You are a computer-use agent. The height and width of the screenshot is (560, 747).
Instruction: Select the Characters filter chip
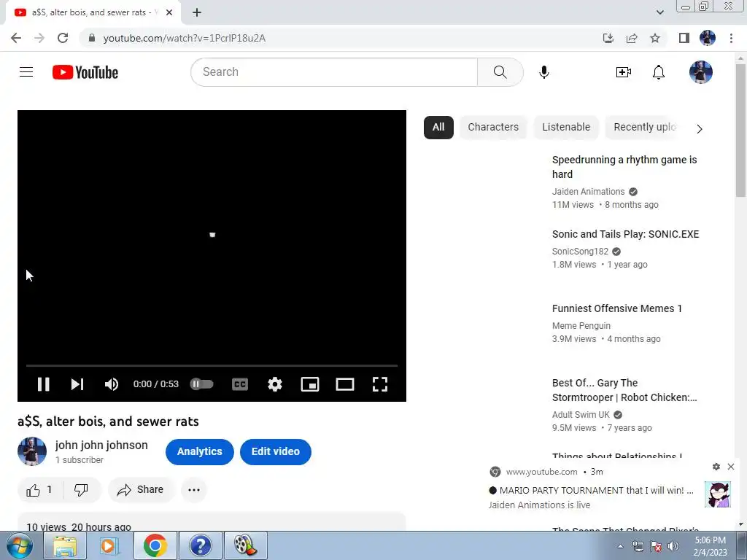pyautogui.click(x=493, y=127)
